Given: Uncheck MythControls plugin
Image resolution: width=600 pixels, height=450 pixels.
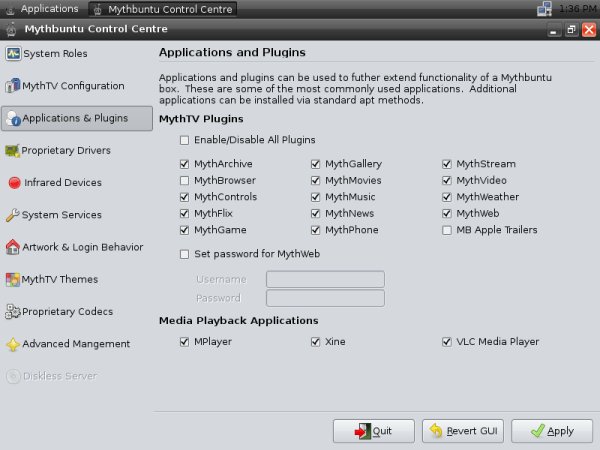Looking at the screenshot, I should [184, 197].
